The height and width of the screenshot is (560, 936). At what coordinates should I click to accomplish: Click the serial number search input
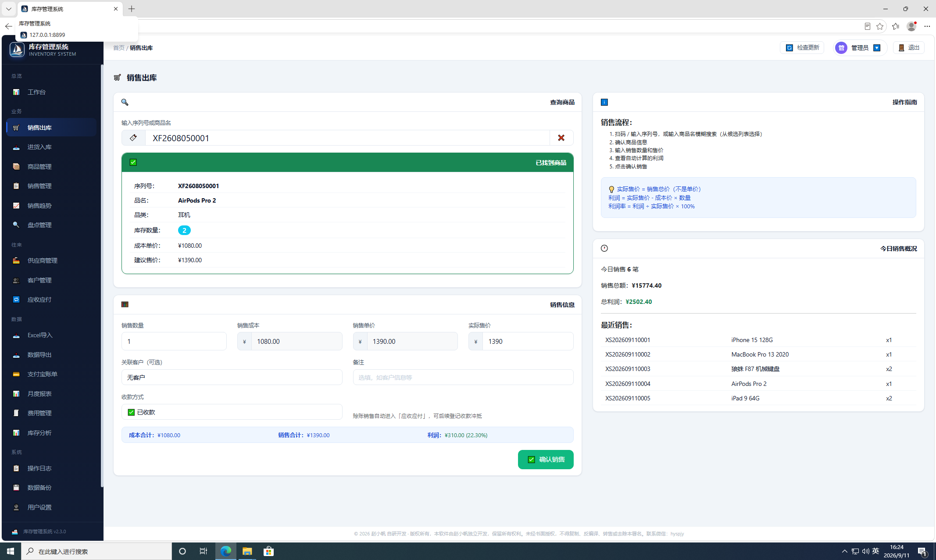[x=347, y=138]
